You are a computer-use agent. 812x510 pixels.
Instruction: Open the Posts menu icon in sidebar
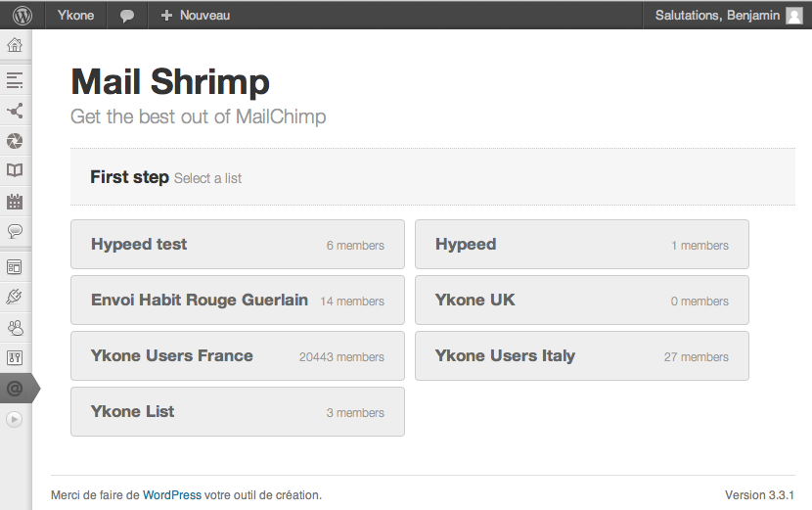pyautogui.click(x=15, y=80)
